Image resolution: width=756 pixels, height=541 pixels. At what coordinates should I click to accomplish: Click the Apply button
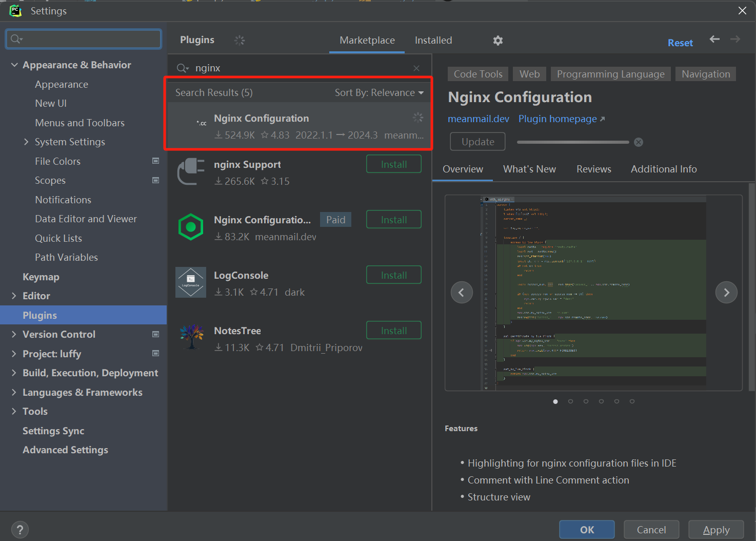tap(716, 530)
